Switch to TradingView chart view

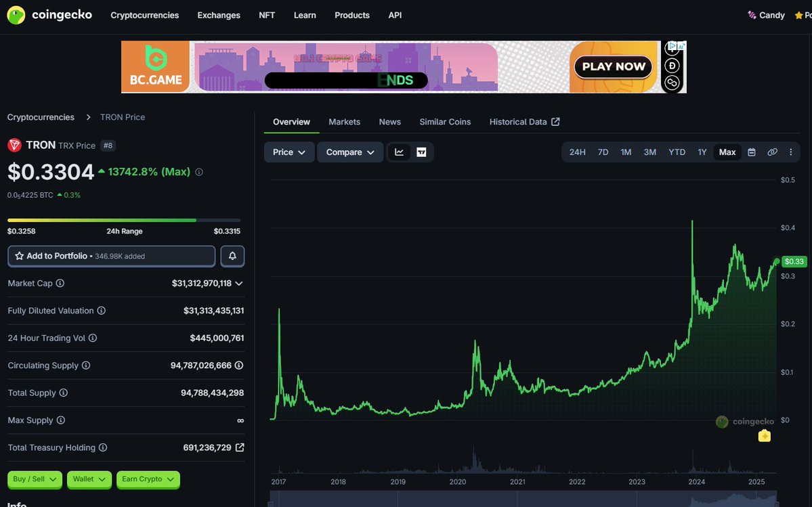click(421, 152)
